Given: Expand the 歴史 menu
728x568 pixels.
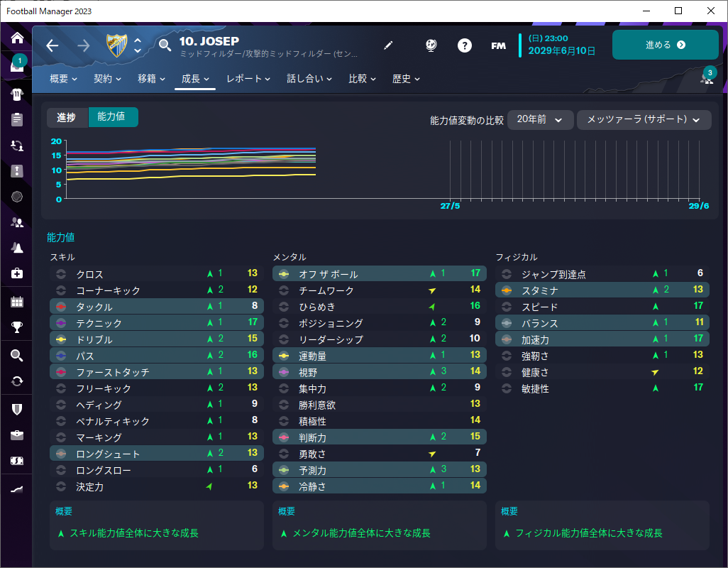Looking at the screenshot, I should tap(406, 79).
